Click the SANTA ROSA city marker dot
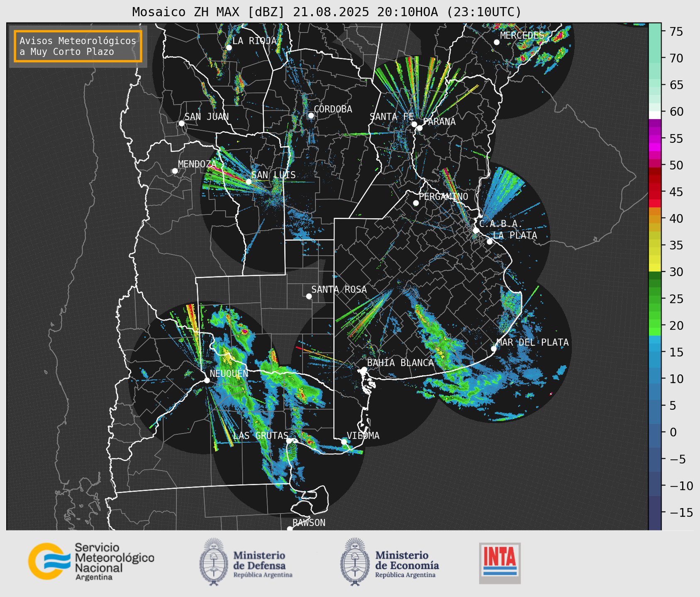 coord(309,296)
